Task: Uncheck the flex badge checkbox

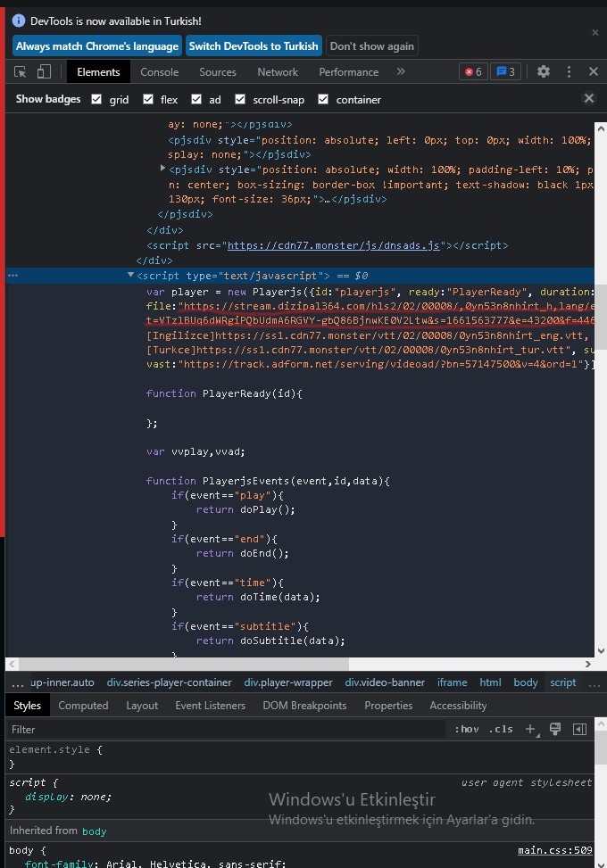Action: [148, 99]
